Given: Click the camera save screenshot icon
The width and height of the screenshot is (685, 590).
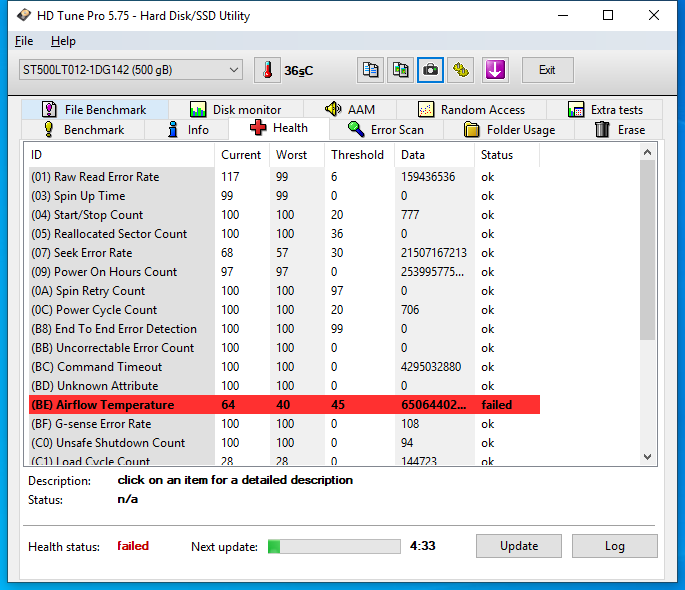Looking at the screenshot, I should 431,70.
